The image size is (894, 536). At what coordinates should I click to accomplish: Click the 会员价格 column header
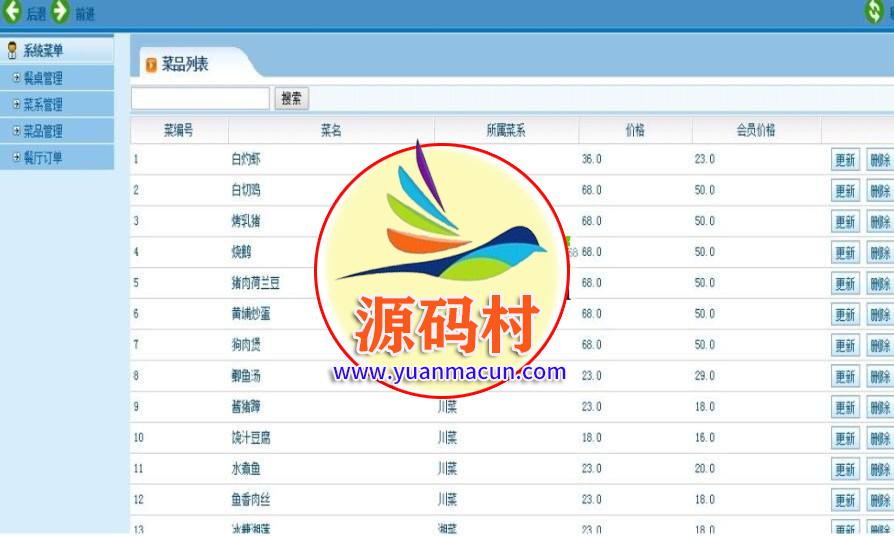[x=755, y=130]
